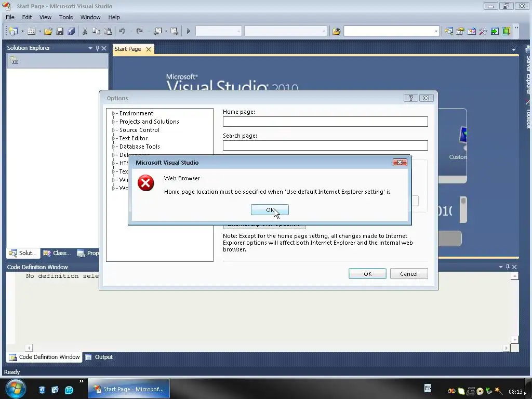Open the File menu
Viewport: 532px width, 399px height.
(x=10, y=17)
